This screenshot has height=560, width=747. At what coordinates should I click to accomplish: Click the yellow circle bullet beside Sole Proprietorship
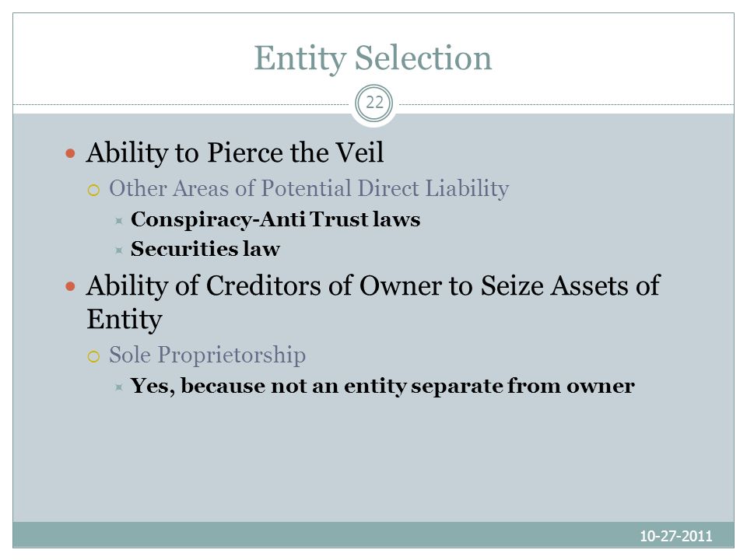[94, 357]
